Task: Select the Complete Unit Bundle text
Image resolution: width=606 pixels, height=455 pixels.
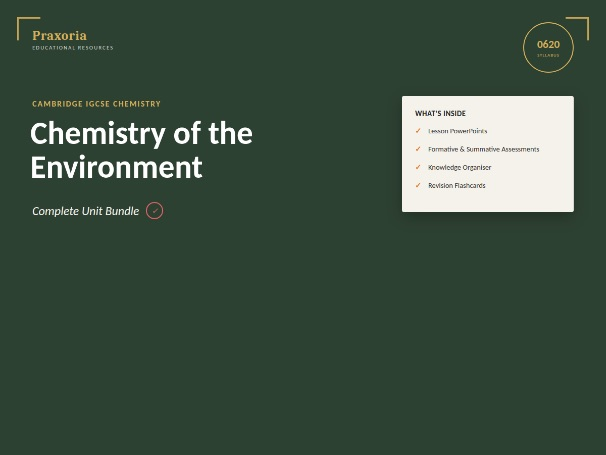Action: 85,211
